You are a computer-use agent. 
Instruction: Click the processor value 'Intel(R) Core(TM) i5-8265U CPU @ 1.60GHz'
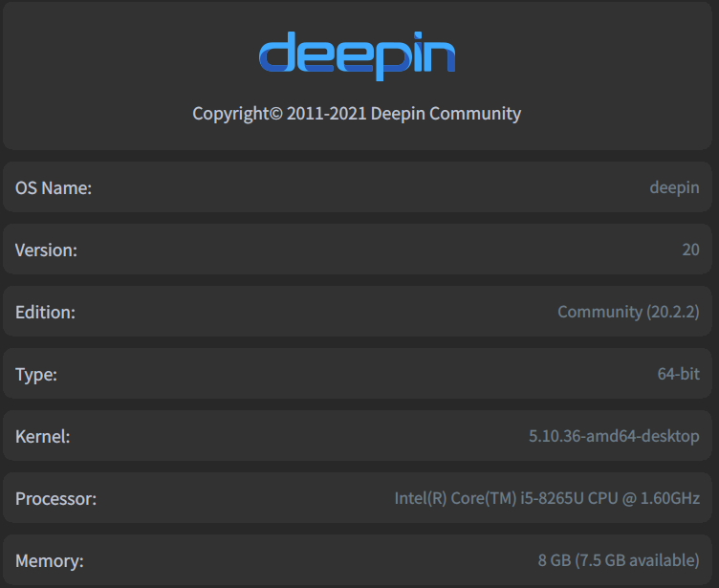pyautogui.click(x=548, y=498)
